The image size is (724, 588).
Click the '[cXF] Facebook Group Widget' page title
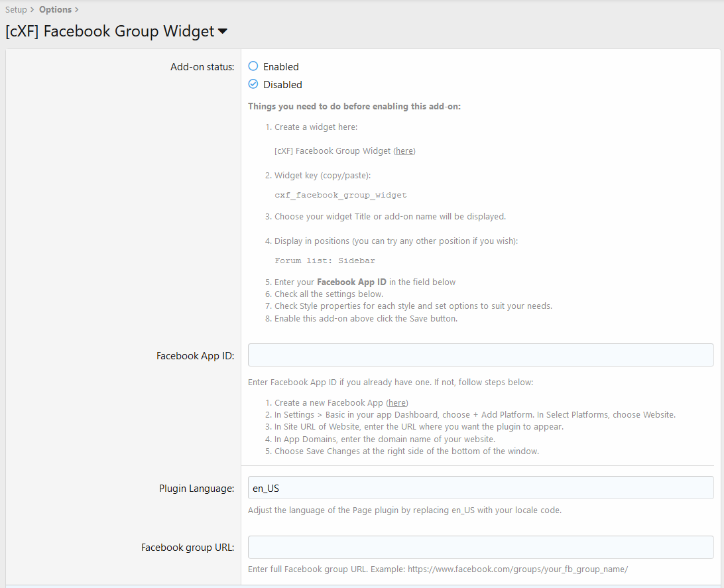(109, 31)
